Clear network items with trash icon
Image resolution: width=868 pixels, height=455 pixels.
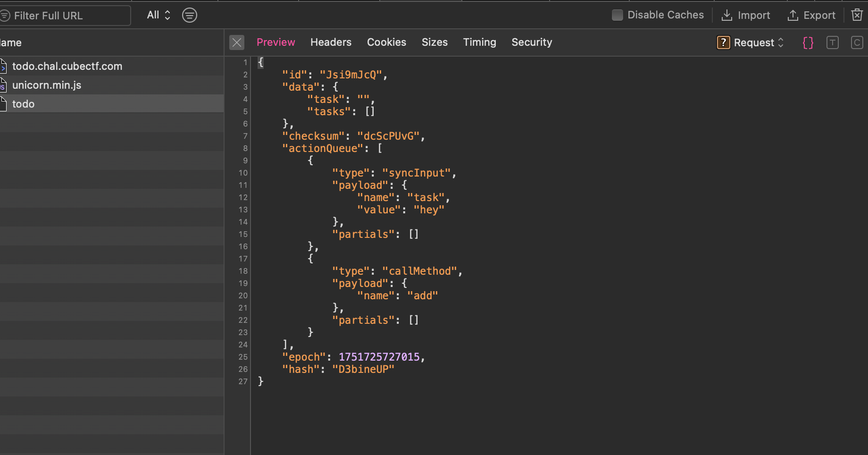[857, 15]
